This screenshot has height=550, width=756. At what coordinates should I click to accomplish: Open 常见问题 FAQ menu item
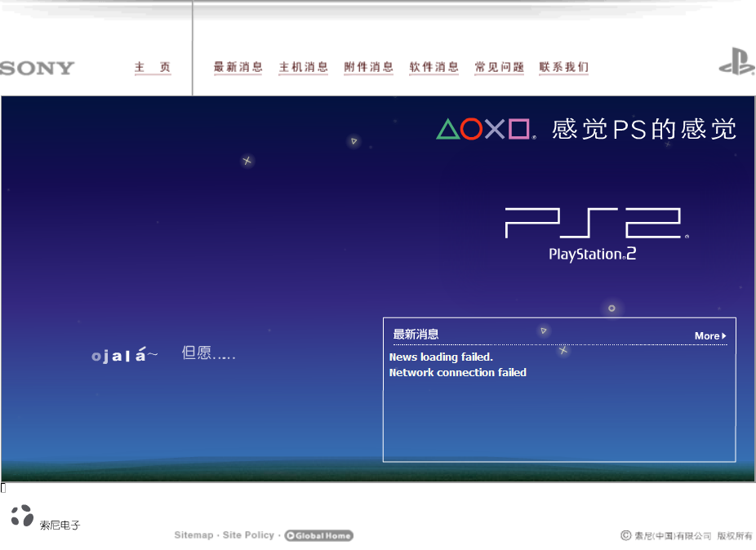(x=499, y=67)
